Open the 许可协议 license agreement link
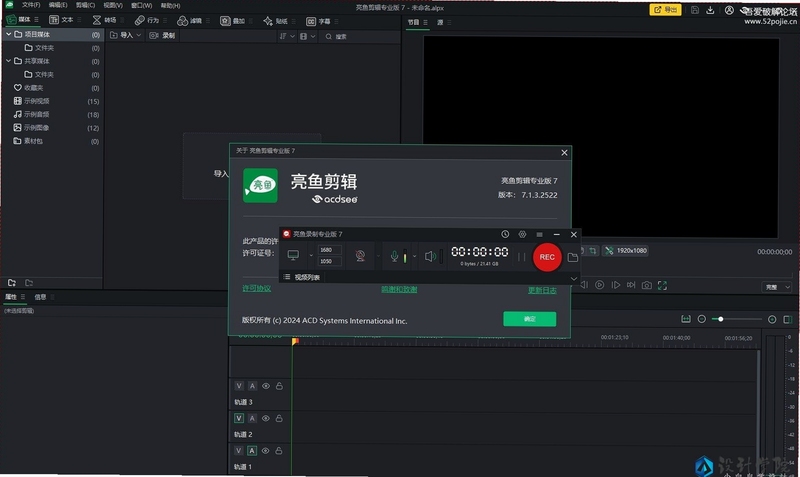This screenshot has height=477, width=800. pyautogui.click(x=257, y=289)
